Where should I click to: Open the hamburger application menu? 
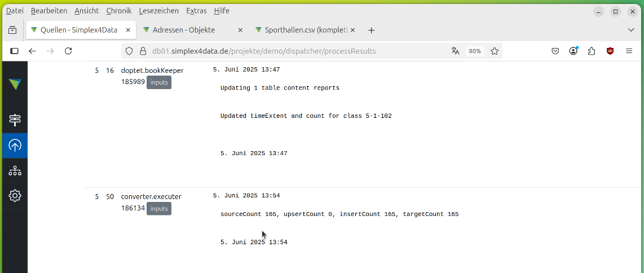pyautogui.click(x=629, y=51)
